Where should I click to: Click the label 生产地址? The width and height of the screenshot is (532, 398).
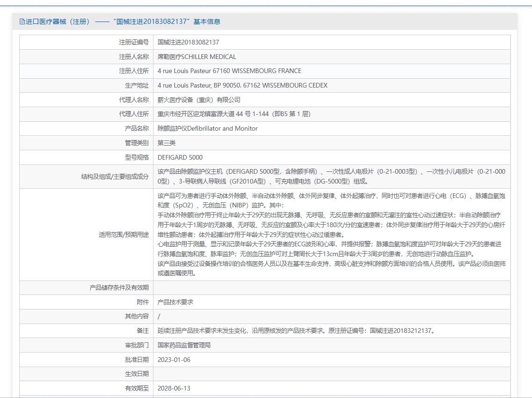(137, 86)
